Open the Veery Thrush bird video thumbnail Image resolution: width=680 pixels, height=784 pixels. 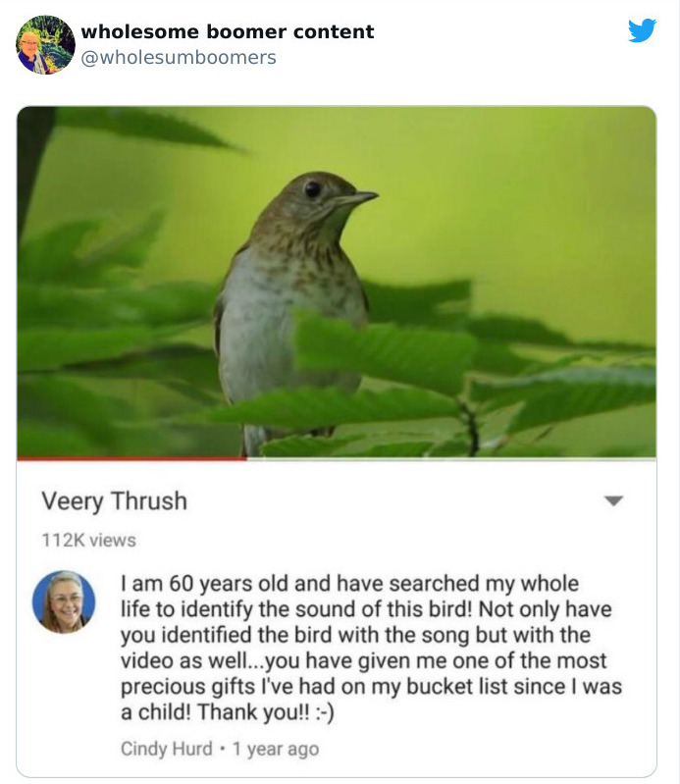(337, 282)
